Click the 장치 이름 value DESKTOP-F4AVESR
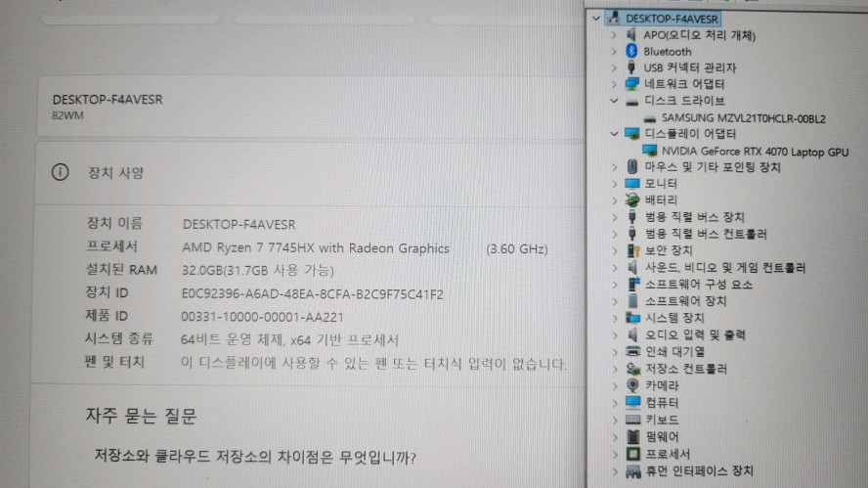The image size is (868, 488). click(239, 224)
